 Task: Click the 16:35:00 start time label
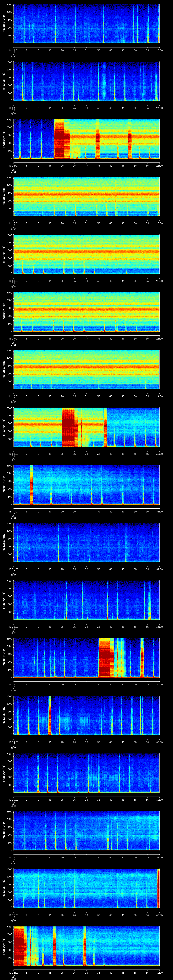click(13, 800)
